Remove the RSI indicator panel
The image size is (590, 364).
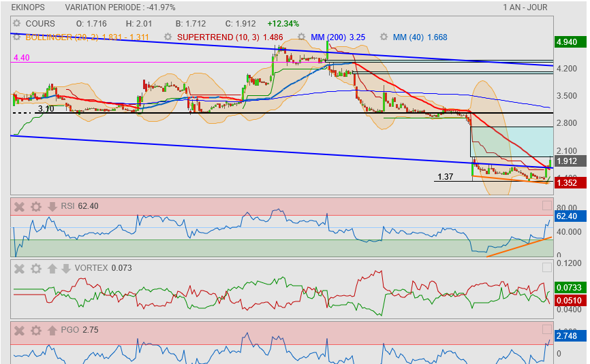(20, 206)
